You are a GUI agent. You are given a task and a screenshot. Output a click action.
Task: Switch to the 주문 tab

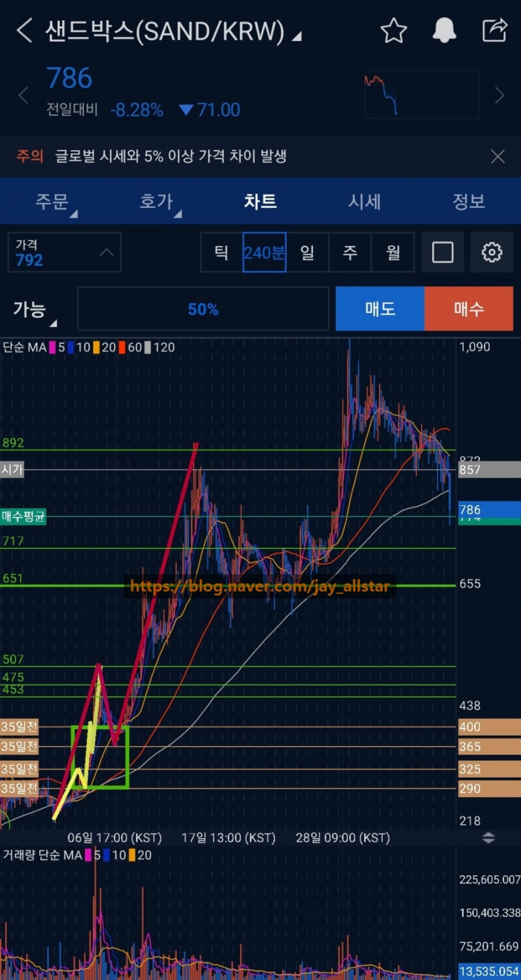[x=52, y=201]
